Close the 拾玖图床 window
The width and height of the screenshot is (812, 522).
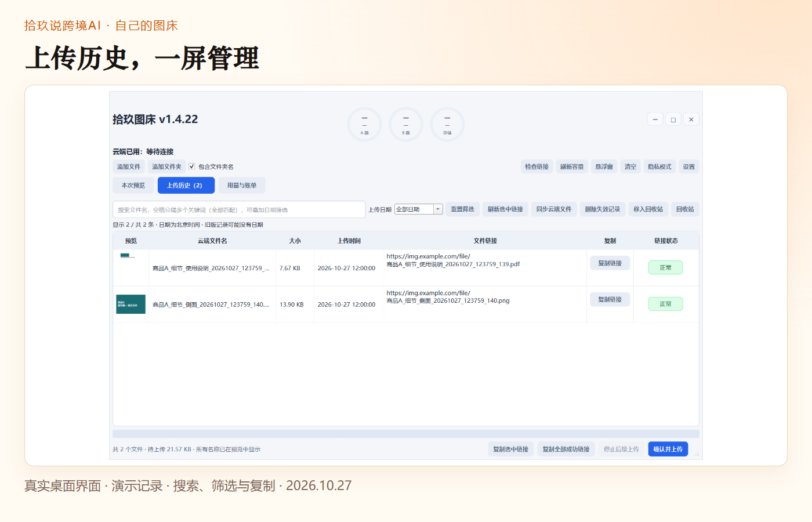pyautogui.click(x=691, y=119)
